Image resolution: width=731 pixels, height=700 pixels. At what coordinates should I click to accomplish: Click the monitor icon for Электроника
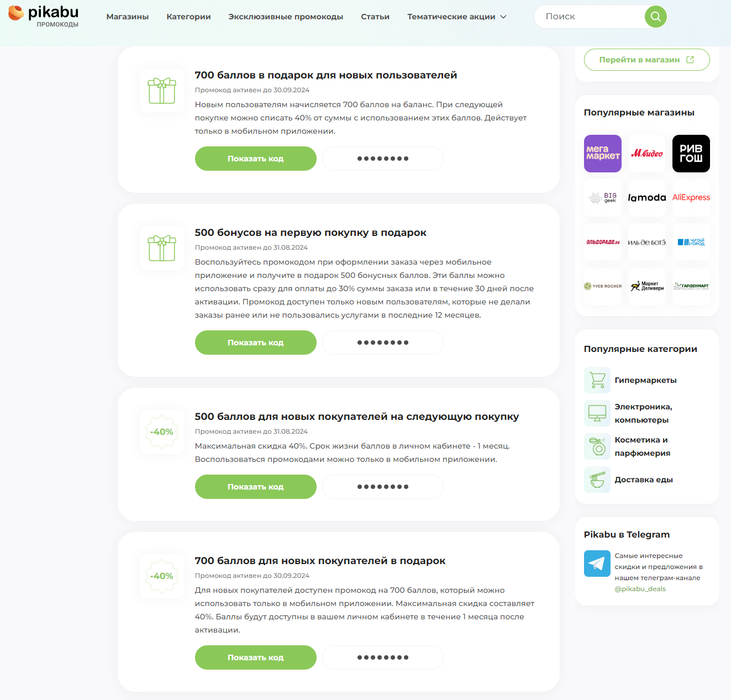pyautogui.click(x=597, y=413)
